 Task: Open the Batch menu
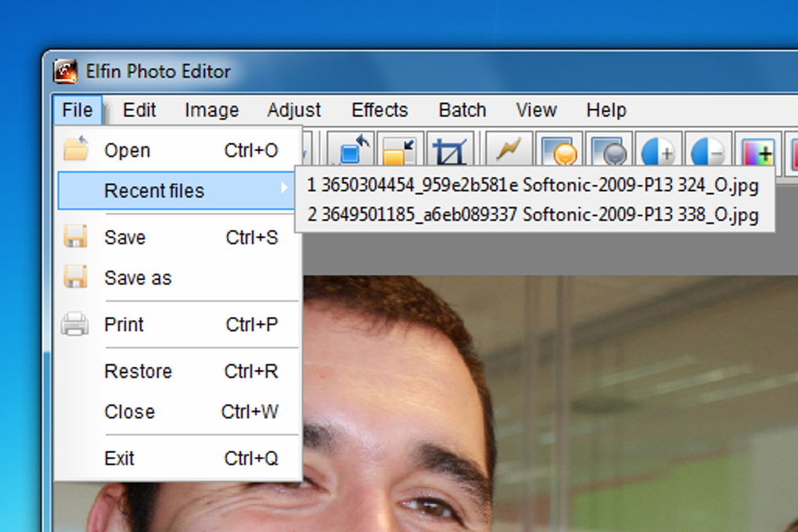[x=462, y=110]
